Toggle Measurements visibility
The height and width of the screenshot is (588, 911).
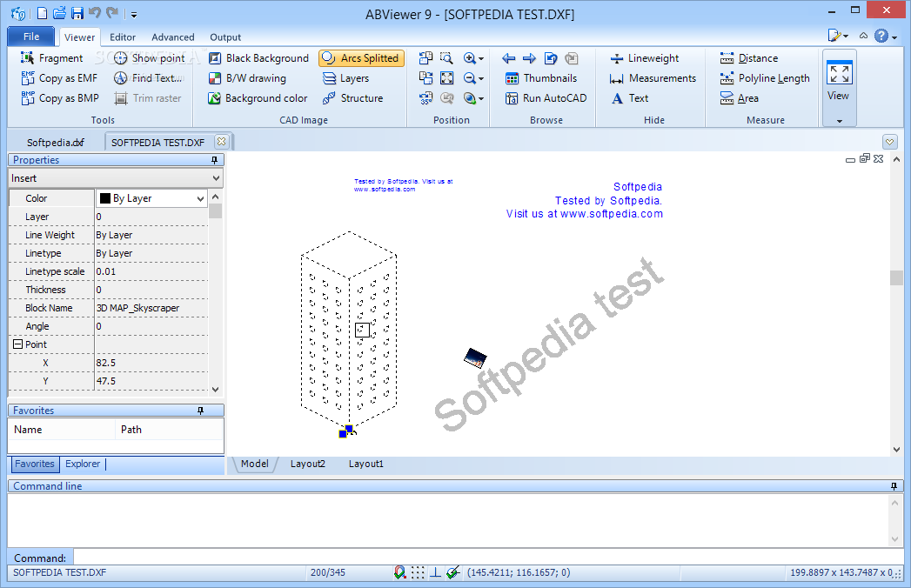click(x=653, y=78)
